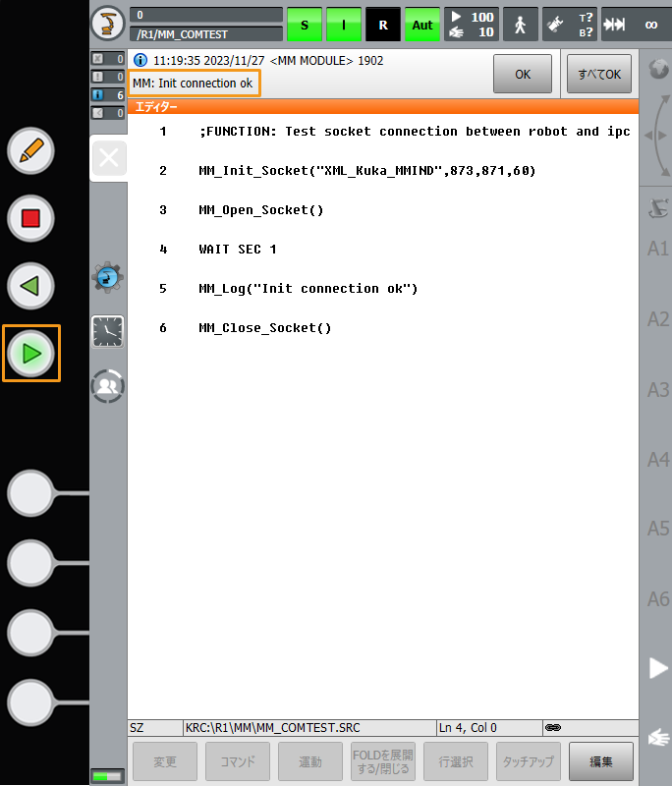
Task: Open the clock icon
Action: (x=108, y=331)
